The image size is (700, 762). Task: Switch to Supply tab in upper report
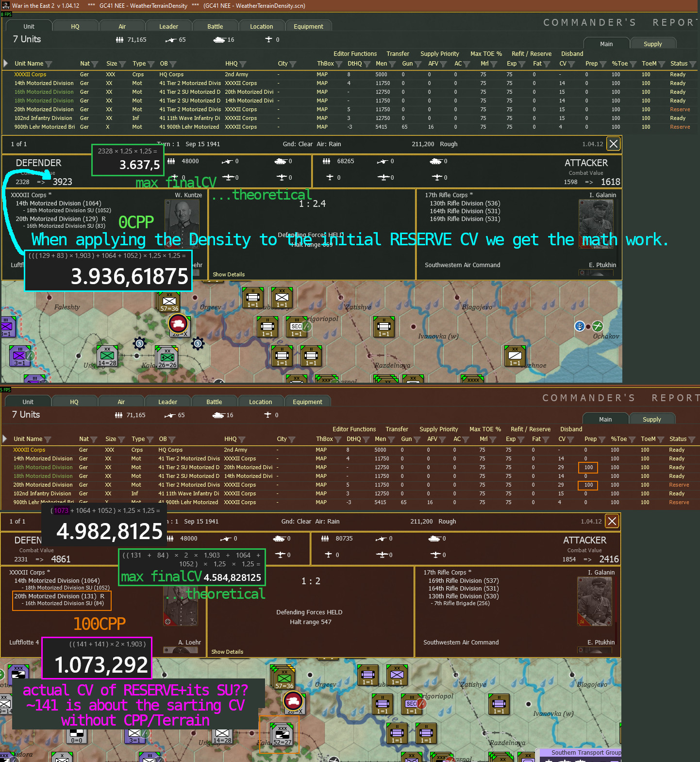point(653,44)
